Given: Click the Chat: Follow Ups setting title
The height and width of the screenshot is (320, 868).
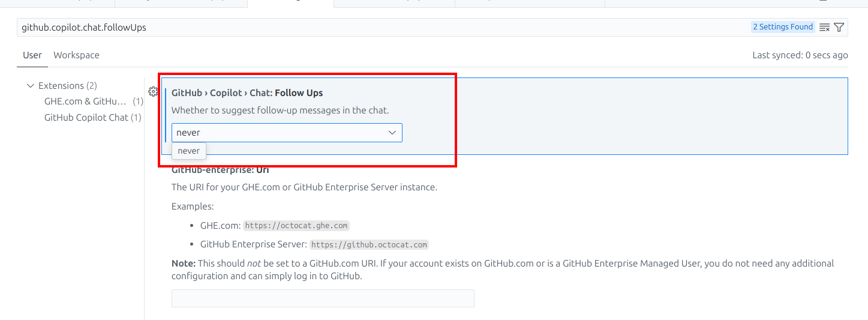Looking at the screenshot, I should (x=247, y=93).
